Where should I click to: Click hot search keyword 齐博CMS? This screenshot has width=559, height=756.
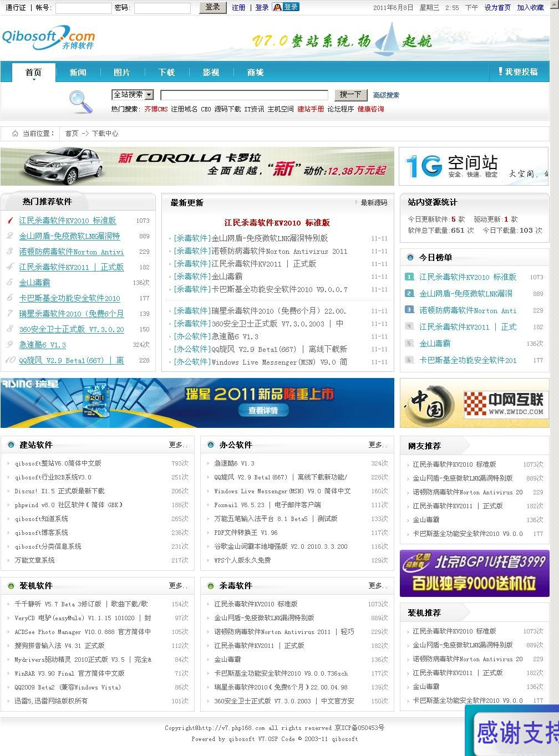[156, 109]
